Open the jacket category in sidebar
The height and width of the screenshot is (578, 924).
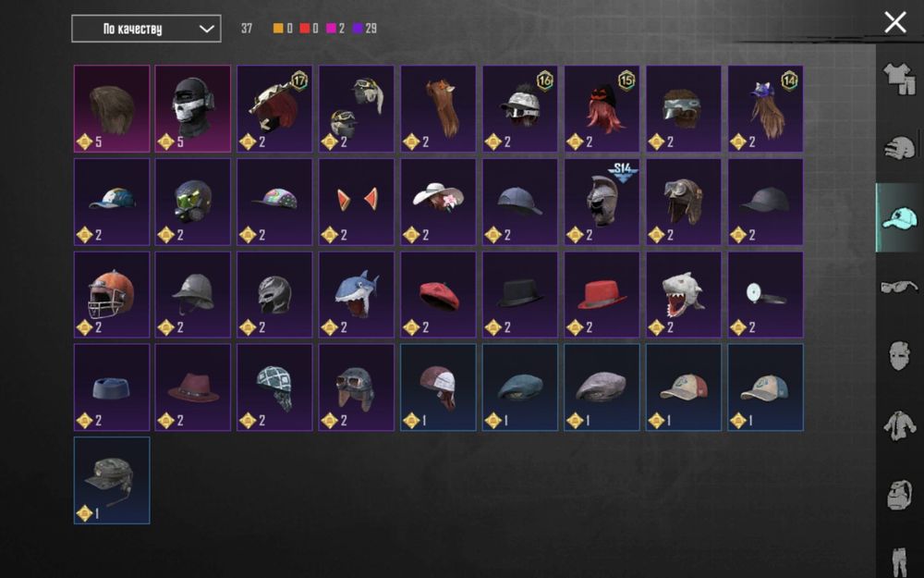[899, 425]
